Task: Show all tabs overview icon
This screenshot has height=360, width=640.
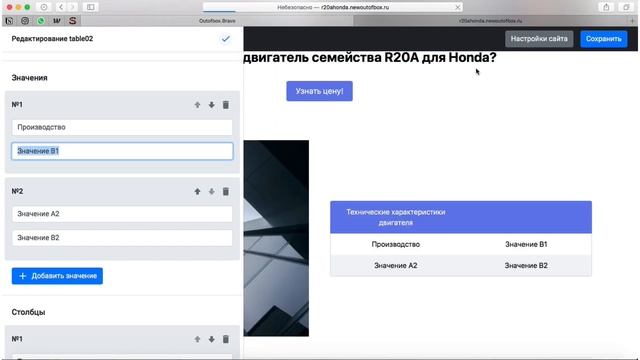Action: click(x=626, y=7)
